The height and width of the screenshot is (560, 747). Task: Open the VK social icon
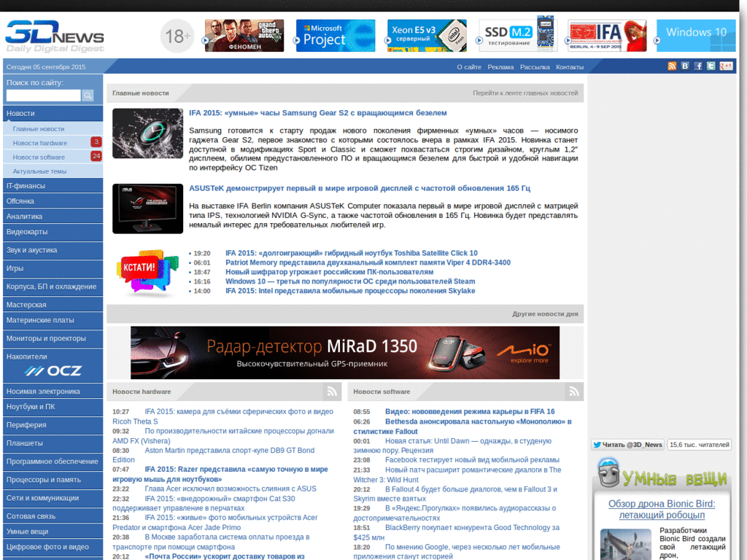click(685, 66)
